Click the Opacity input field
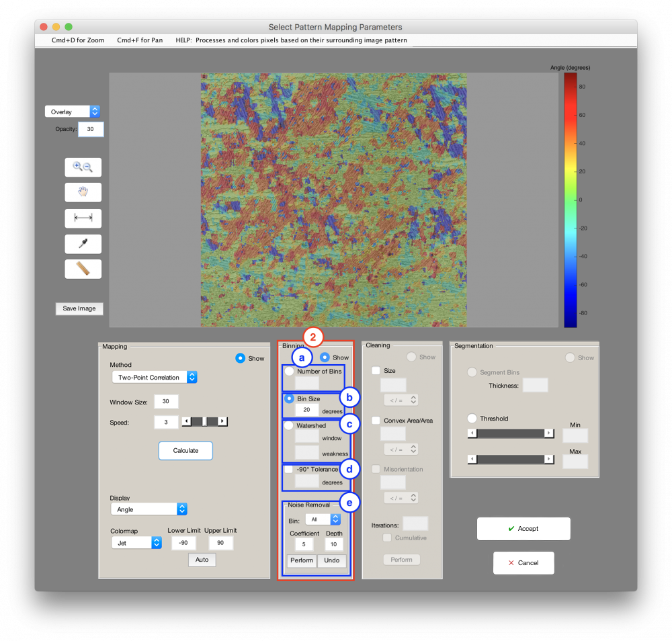 [x=91, y=130]
